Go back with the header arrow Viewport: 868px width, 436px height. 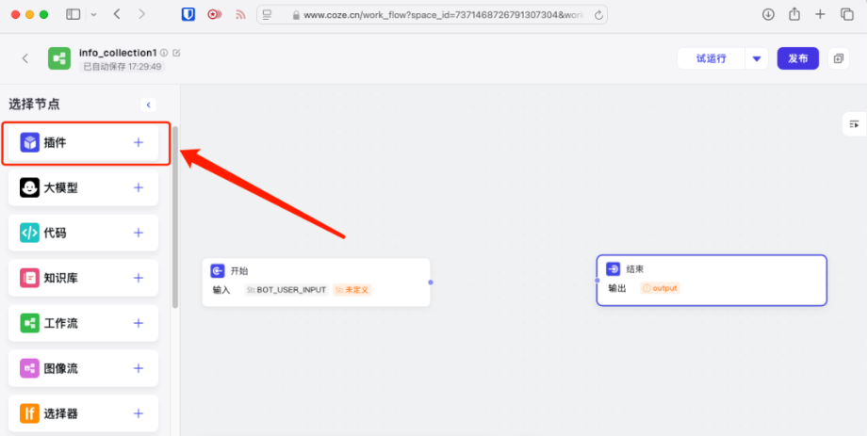coord(25,58)
